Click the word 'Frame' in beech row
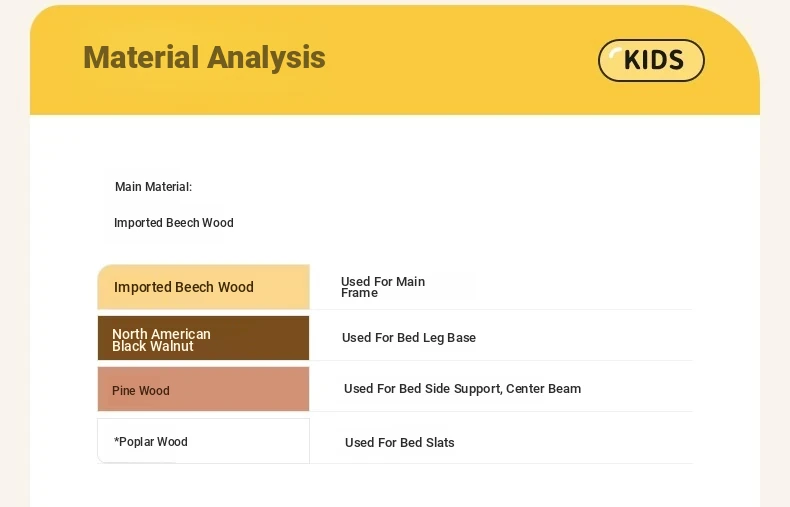Screen dimensions: 790x507 [x=359, y=293]
